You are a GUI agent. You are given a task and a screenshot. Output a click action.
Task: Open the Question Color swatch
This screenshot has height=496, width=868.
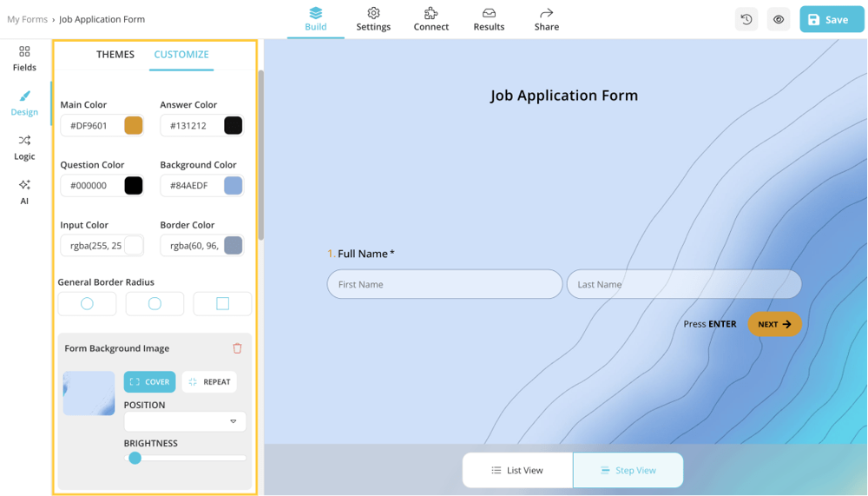click(x=134, y=186)
